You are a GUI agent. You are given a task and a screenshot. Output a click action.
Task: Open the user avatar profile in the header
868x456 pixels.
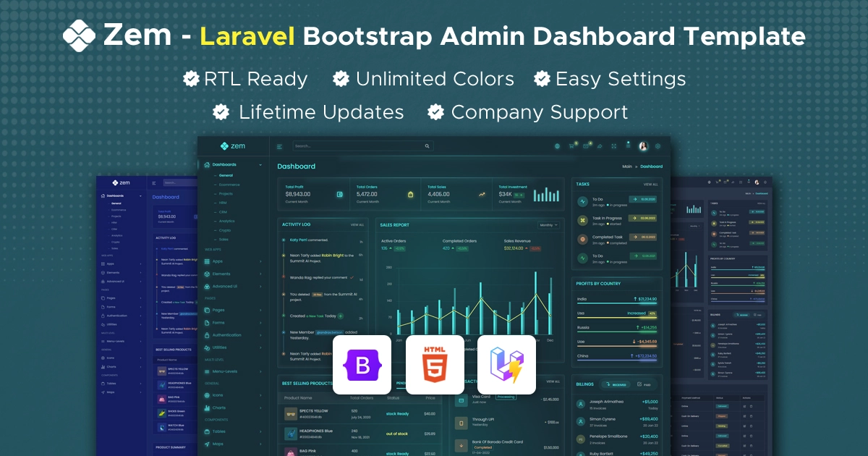[x=643, y=146]
